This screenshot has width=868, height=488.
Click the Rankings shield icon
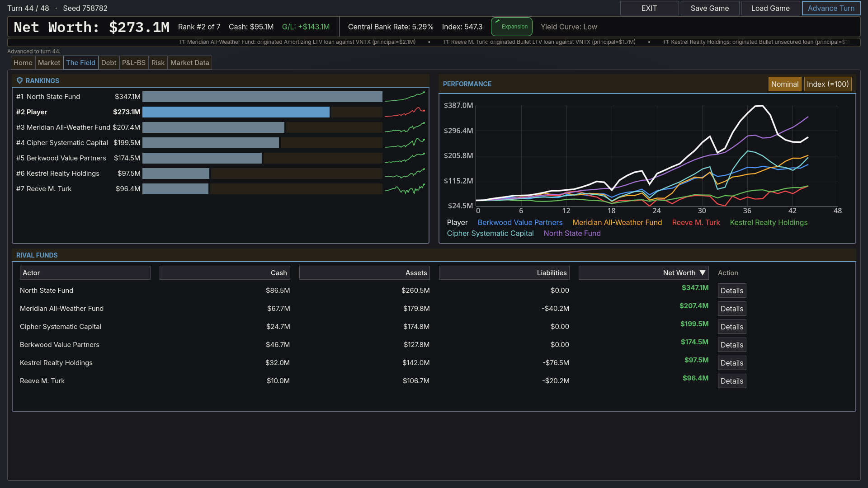[x=19, y=80]
